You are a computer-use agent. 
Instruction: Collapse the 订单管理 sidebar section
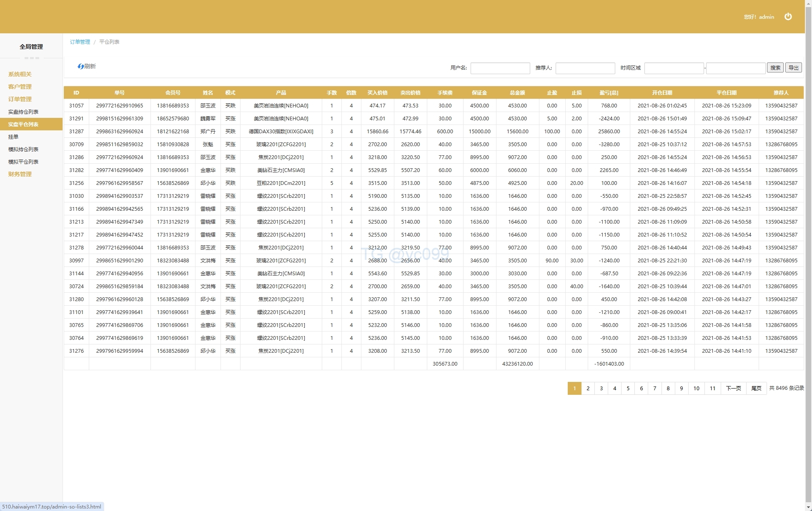click(20, 99)
